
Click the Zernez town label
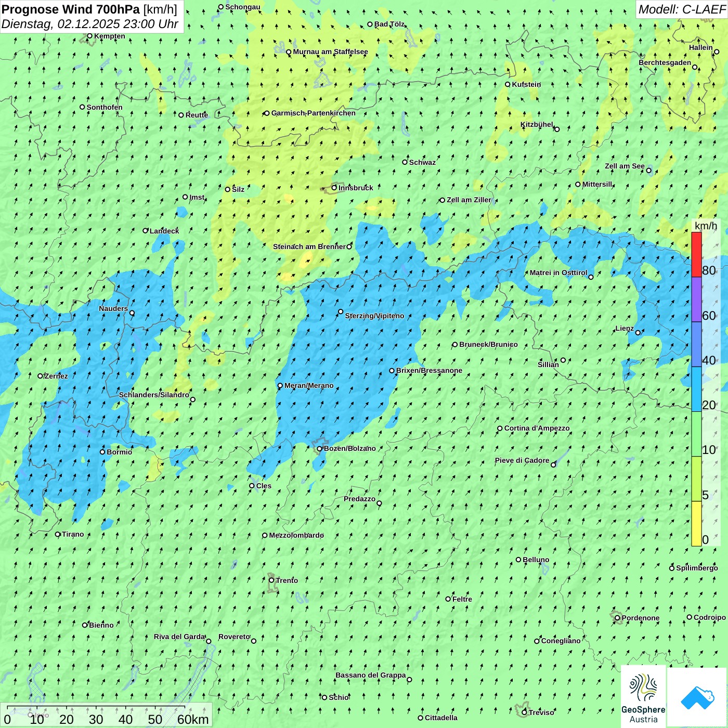[56, 376]
